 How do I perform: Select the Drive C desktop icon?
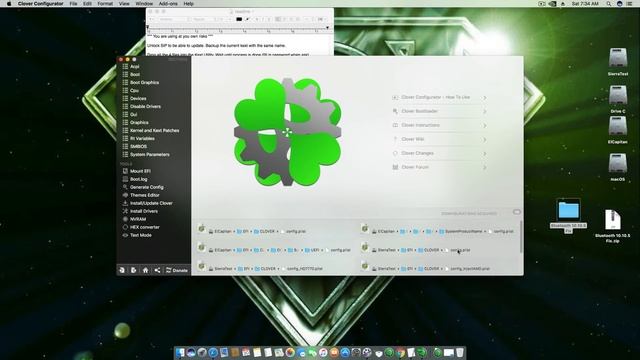coord(618,99)
